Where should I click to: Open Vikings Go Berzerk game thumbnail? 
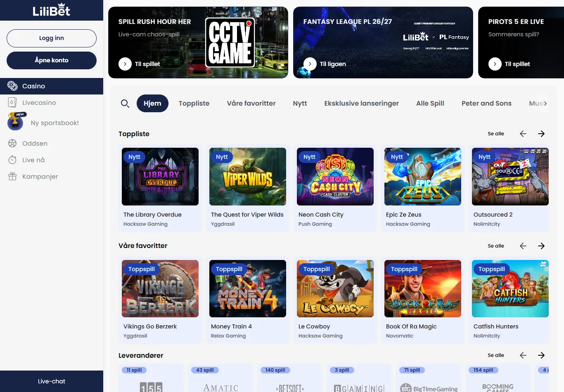(x=160, y=288)
